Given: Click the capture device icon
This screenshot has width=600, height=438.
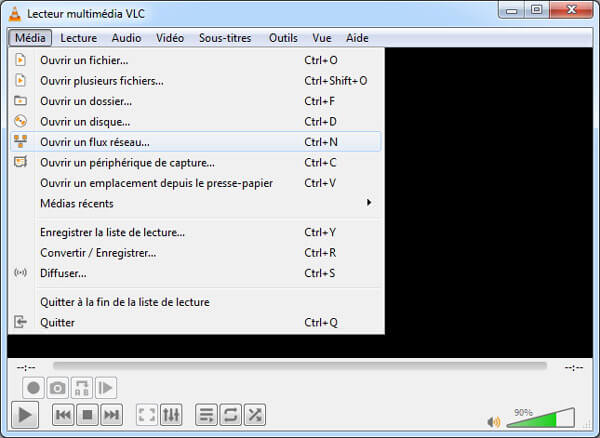Looking at the screenshot, I should (x=20, y=162).
